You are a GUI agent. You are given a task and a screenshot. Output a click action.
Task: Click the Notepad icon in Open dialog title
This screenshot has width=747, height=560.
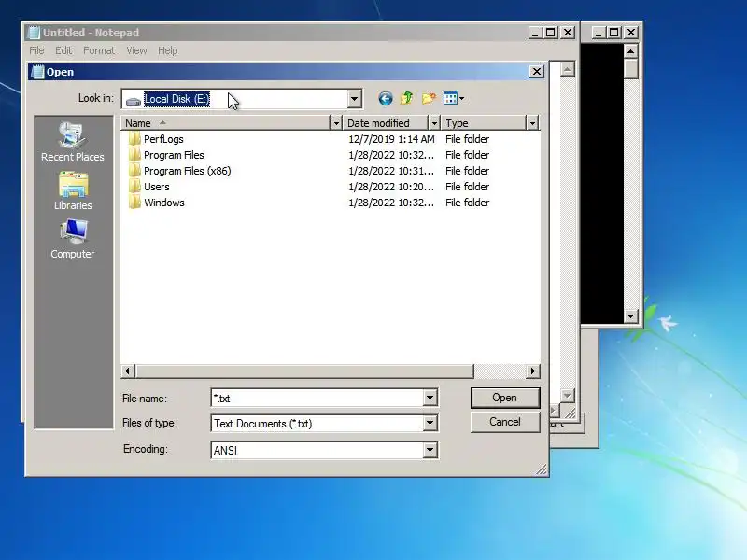37,72
